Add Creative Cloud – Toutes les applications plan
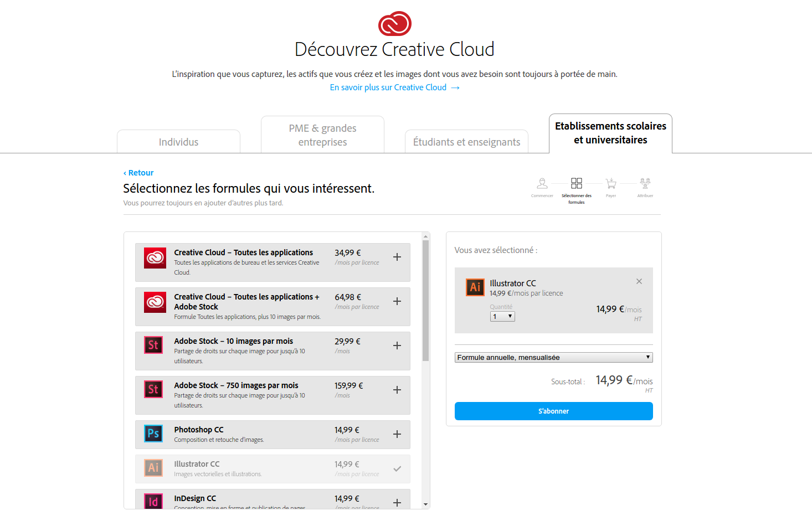This screenshot has height=526, width=812. click(x=397, y=257)
